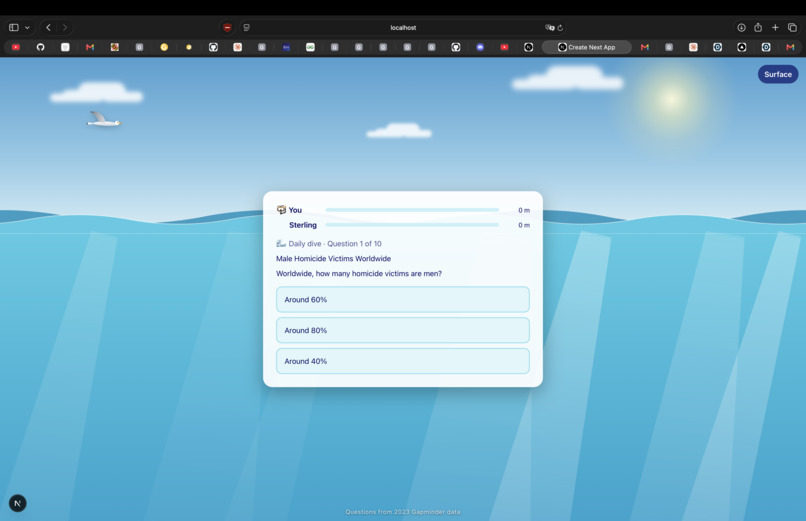Go forward to the next page
The image size is (806, 521).
point(65,27)
